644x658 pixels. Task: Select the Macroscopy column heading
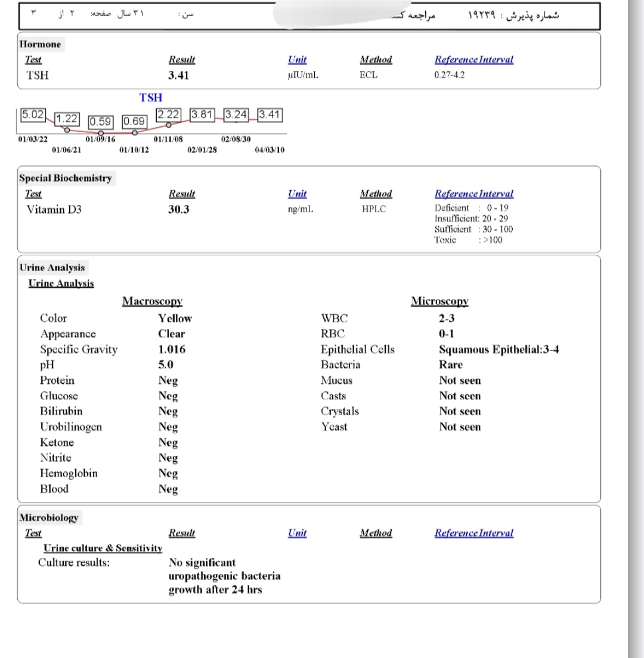coord(152,302)
